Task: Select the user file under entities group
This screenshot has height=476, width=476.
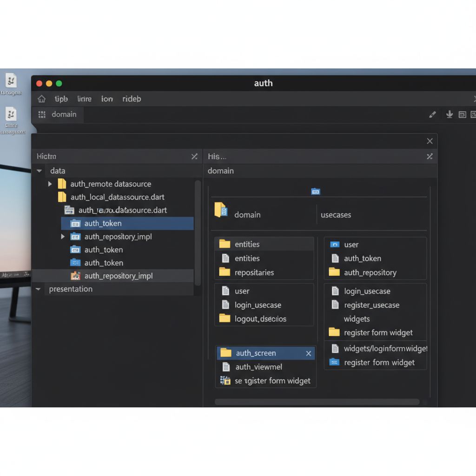Action: click(264, 291)
